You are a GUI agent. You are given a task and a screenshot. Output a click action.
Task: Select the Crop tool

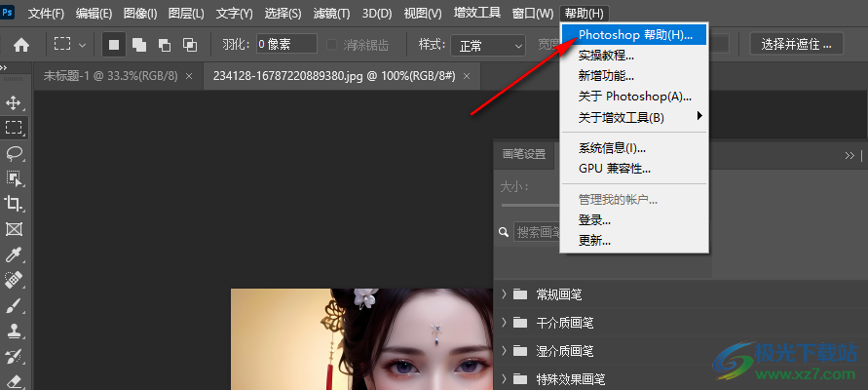tap(14, 203)
